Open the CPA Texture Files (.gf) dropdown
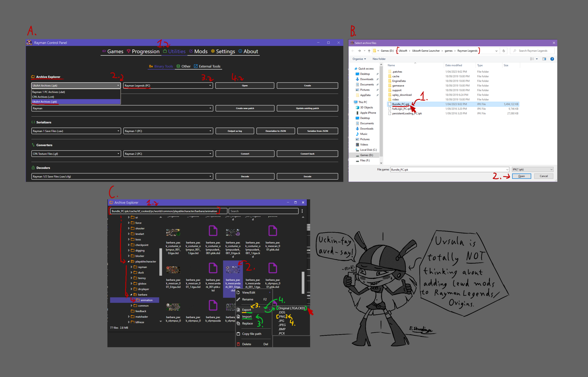The height and width of the screenshot is (377, 588). click(x=76, y=154)
